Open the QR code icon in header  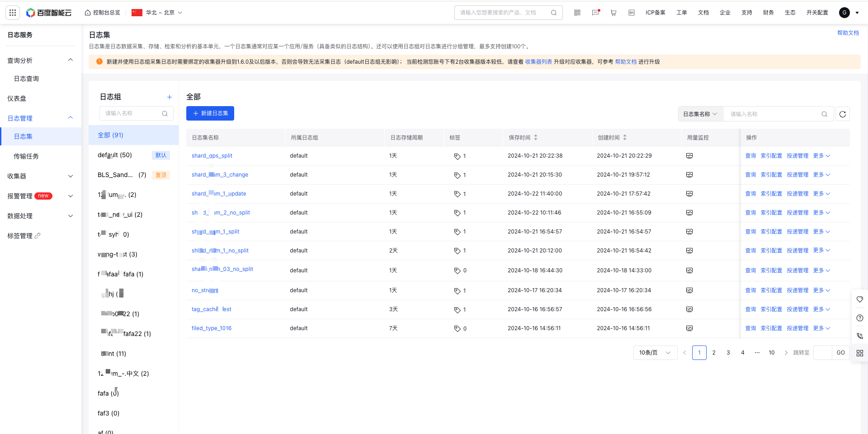coord(577,13)
